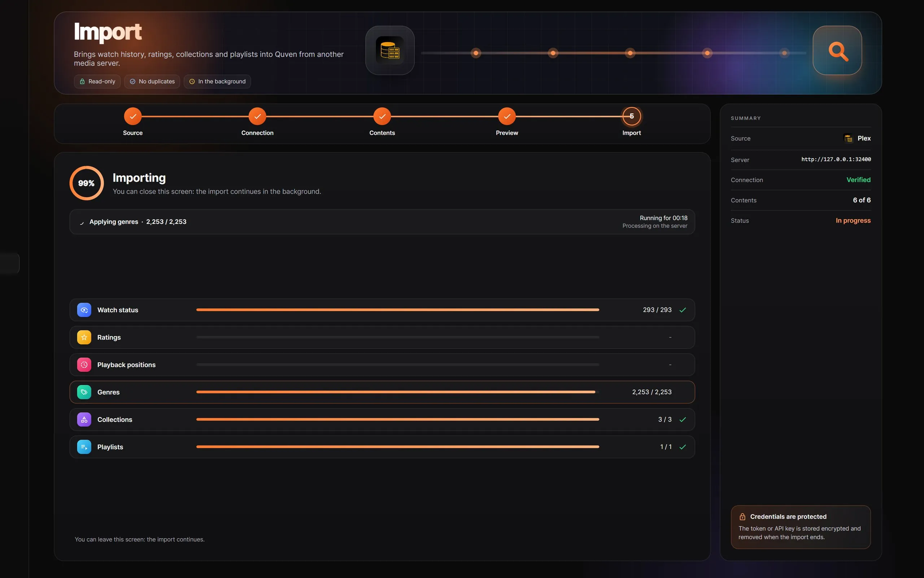This screenshot has height=578, width=924.
Task: Click the Plex source icon in Summary
Action: (848, 138)
